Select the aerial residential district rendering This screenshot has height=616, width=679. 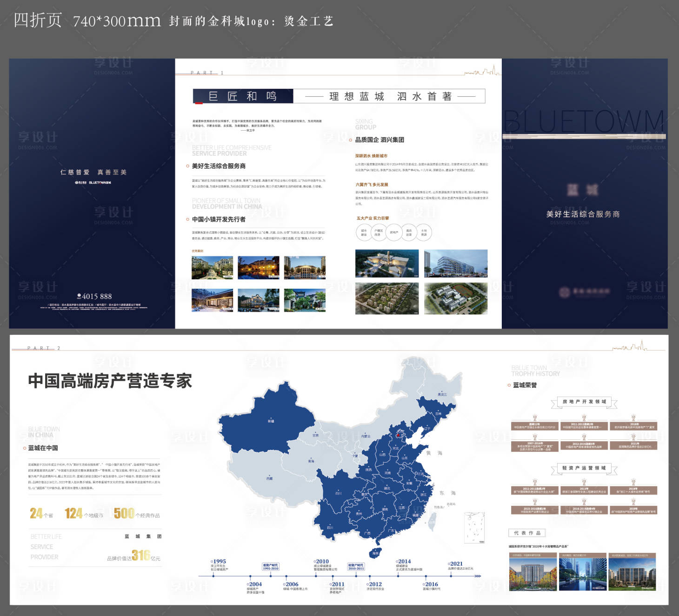click(x=387, y=298)
